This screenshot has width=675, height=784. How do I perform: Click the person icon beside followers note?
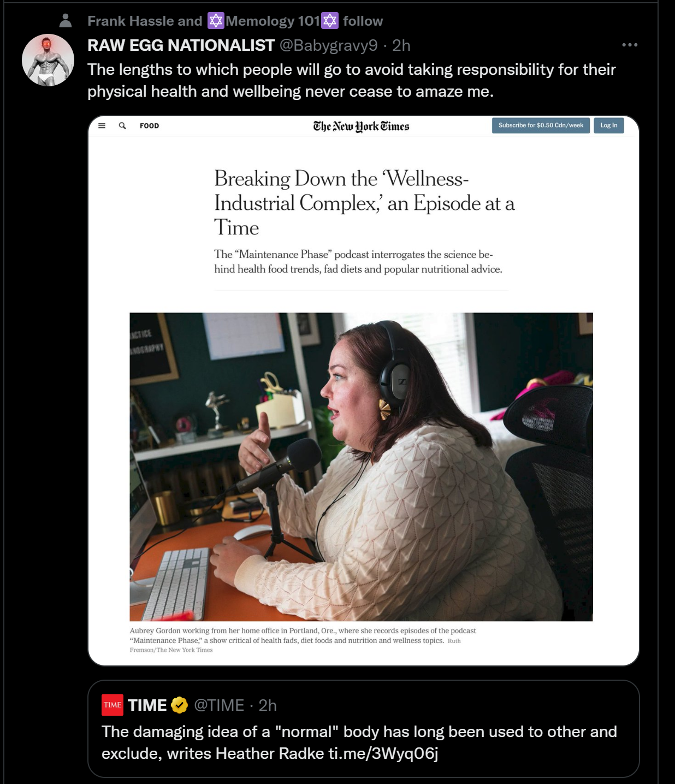66,21
